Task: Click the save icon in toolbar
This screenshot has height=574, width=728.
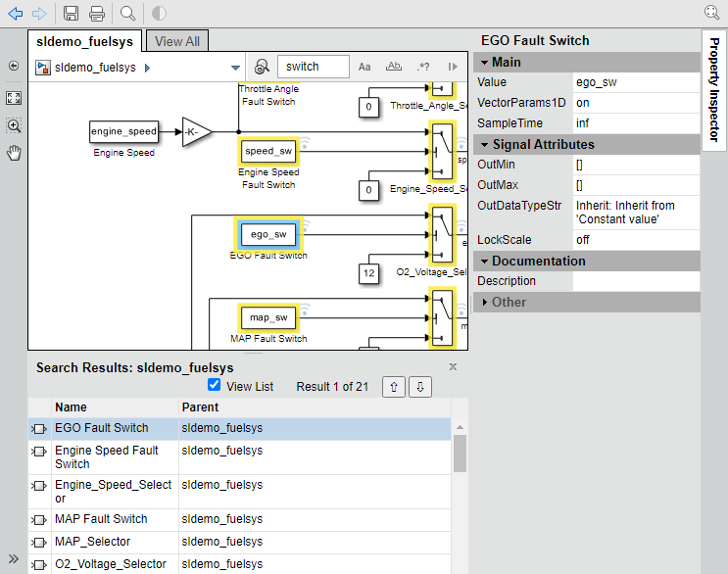Action: coord(72,13)
